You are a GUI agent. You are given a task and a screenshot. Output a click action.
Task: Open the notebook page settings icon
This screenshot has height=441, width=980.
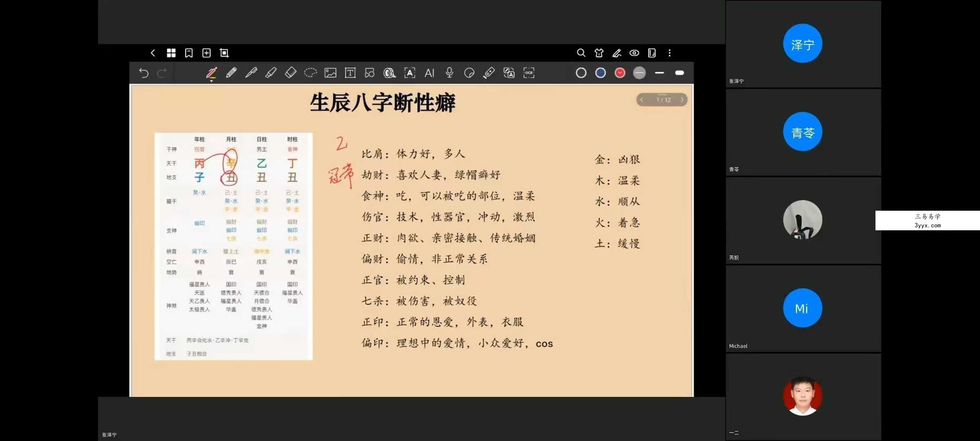pyautogui.click(x=652, y=53)
